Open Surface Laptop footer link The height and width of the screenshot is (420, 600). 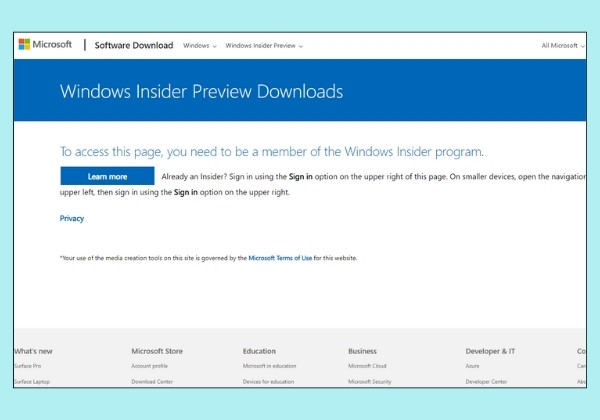32,381
